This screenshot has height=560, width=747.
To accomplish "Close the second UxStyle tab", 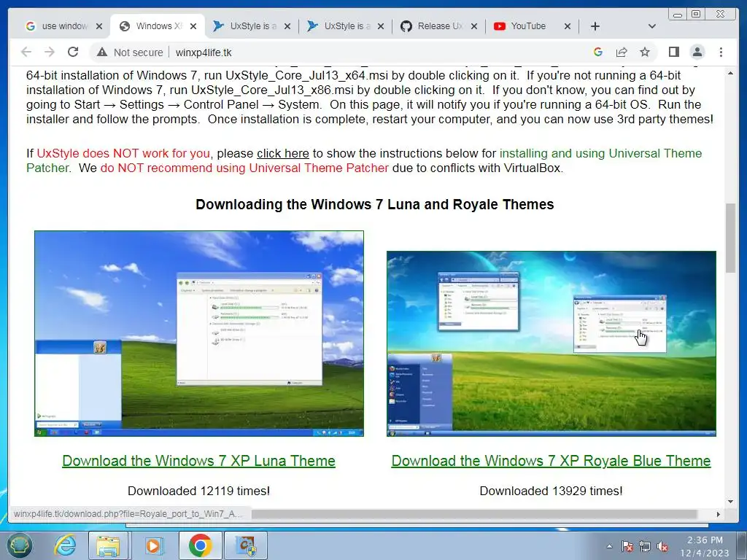I will click(x=381, y=26).
